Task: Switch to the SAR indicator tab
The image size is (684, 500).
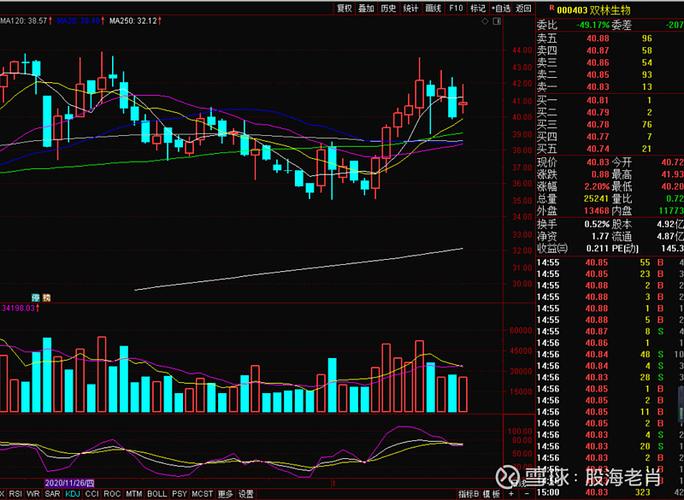Action: pos(52,494)
